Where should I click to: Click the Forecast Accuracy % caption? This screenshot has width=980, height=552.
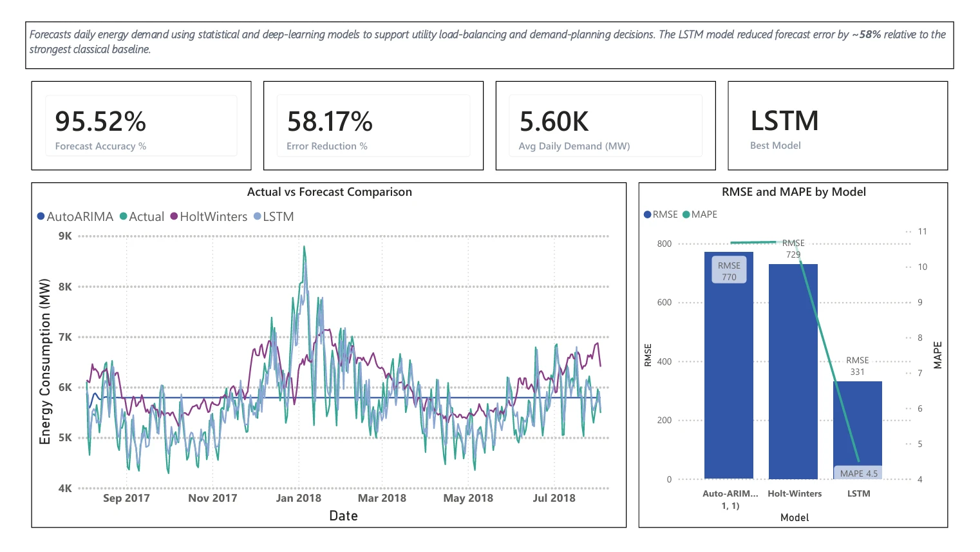(x=101, y=146)
